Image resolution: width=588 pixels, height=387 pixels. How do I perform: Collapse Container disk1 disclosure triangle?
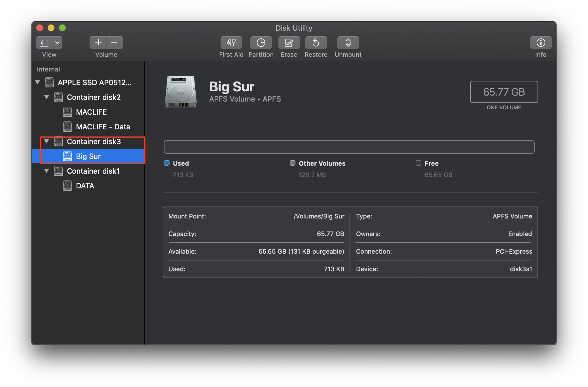[46, 171]
